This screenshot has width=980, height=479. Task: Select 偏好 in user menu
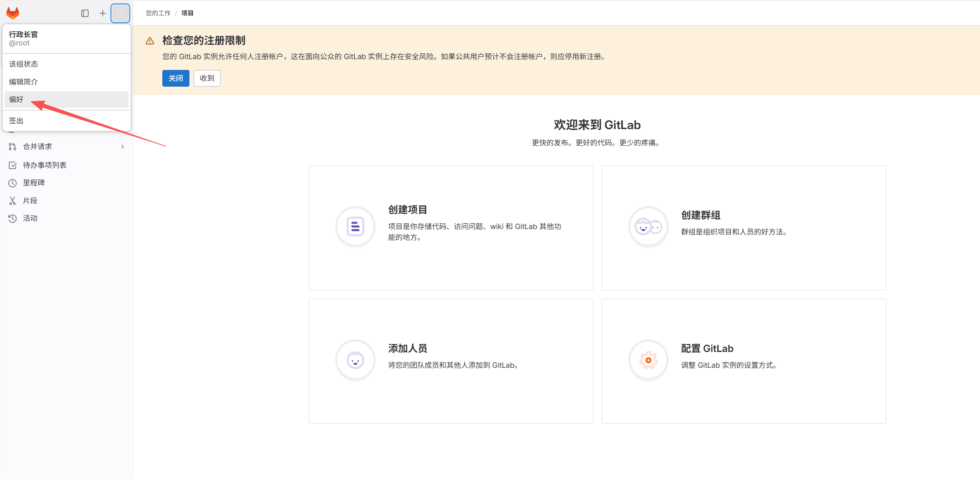[17, 99]
